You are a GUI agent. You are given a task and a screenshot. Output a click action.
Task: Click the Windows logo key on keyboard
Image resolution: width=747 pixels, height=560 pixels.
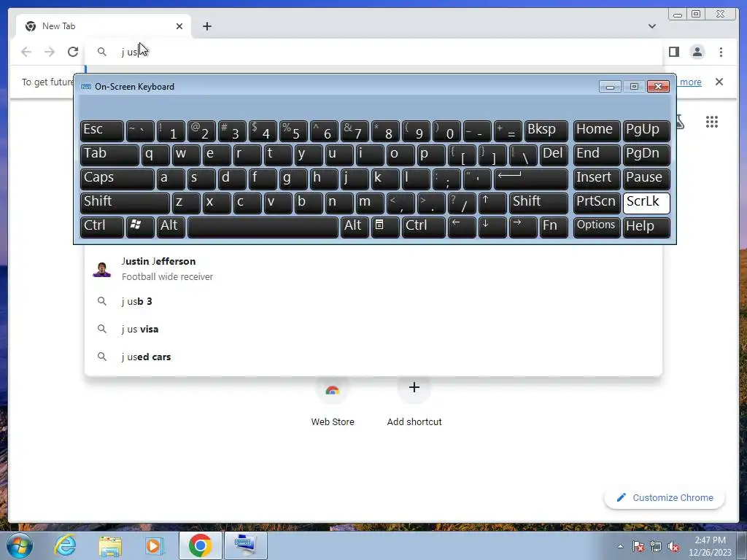140,227
